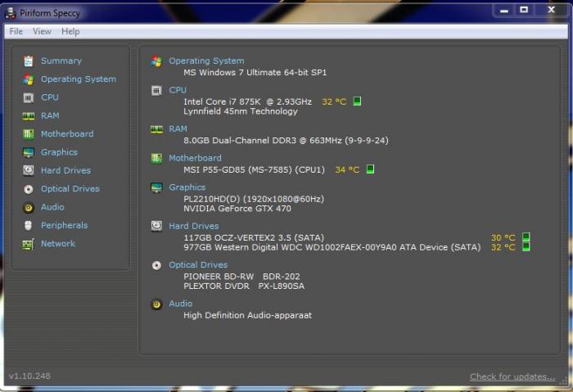Select Optical Drives in the sidebar
Viewport: 573px width, 392px height.
point(70,189)
